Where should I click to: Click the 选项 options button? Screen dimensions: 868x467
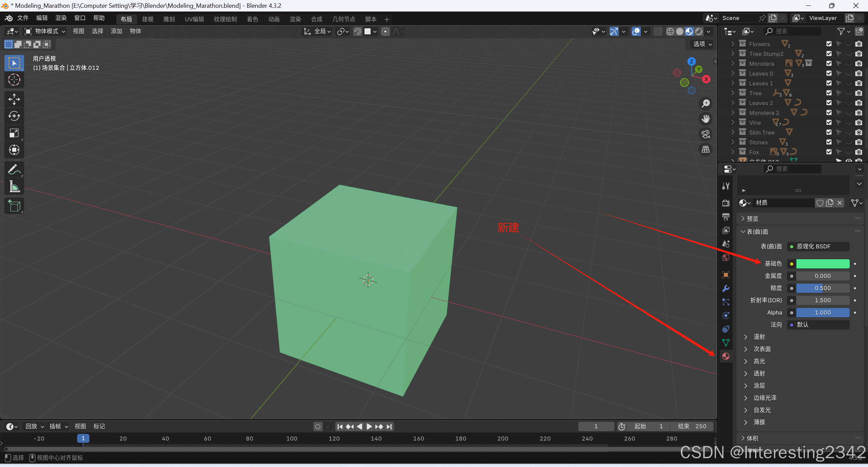(702, 44)
